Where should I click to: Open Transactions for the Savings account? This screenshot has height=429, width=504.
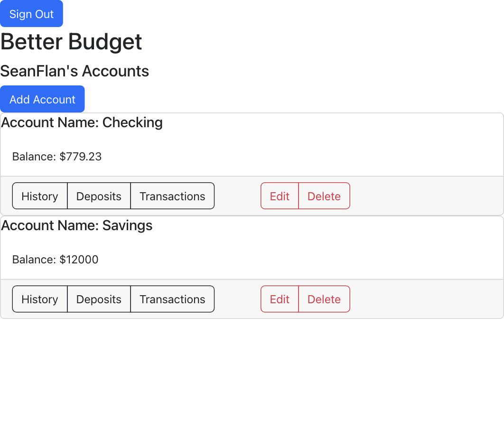tap(172, 299)
